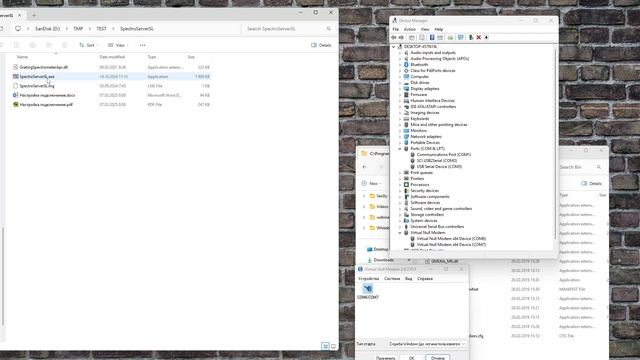Collapse the DESKTOP root node

coord(394,47)
